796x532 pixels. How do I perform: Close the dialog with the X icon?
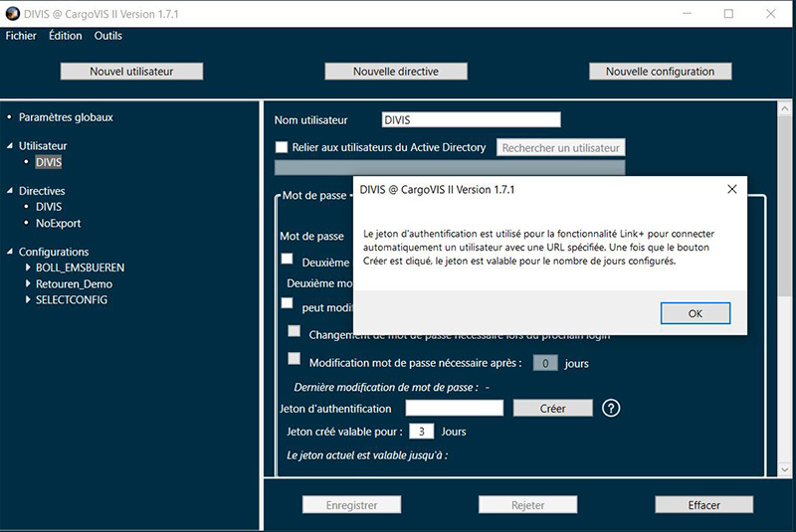point(731,189)
